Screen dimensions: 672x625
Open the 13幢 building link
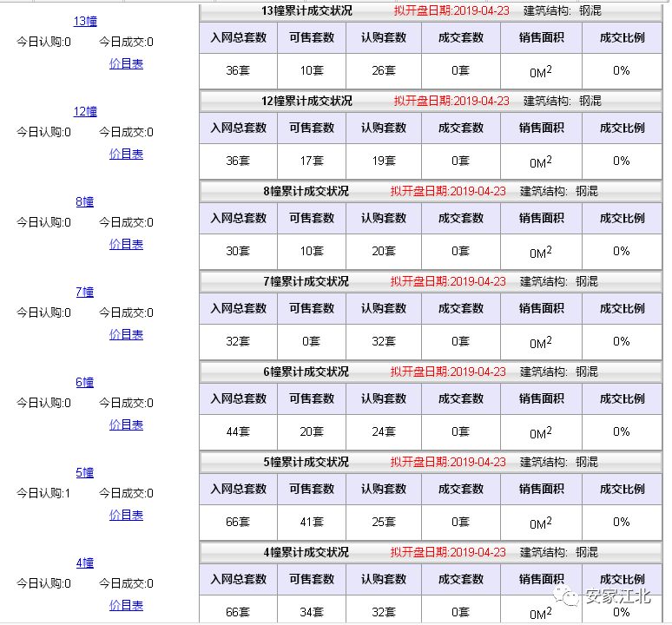tap(85, 21)
